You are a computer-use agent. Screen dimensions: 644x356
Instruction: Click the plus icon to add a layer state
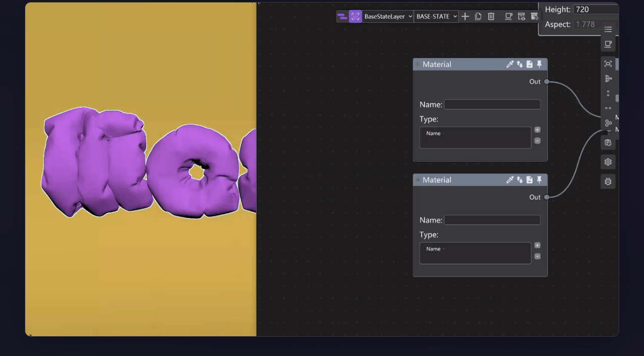[x=465, y=16]
